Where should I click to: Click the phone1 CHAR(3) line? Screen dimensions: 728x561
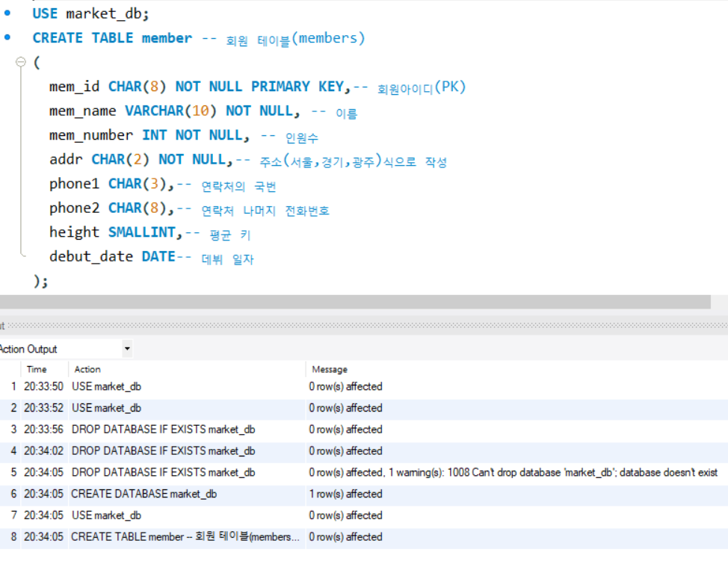162,185
